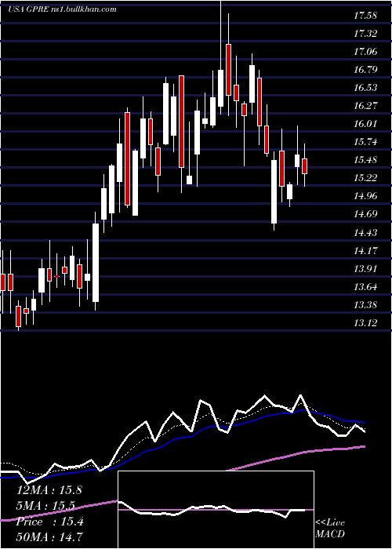Screen dimensions: 392x549
Task: Click the 15.48 price axis label
Action: tap(366, 160)
